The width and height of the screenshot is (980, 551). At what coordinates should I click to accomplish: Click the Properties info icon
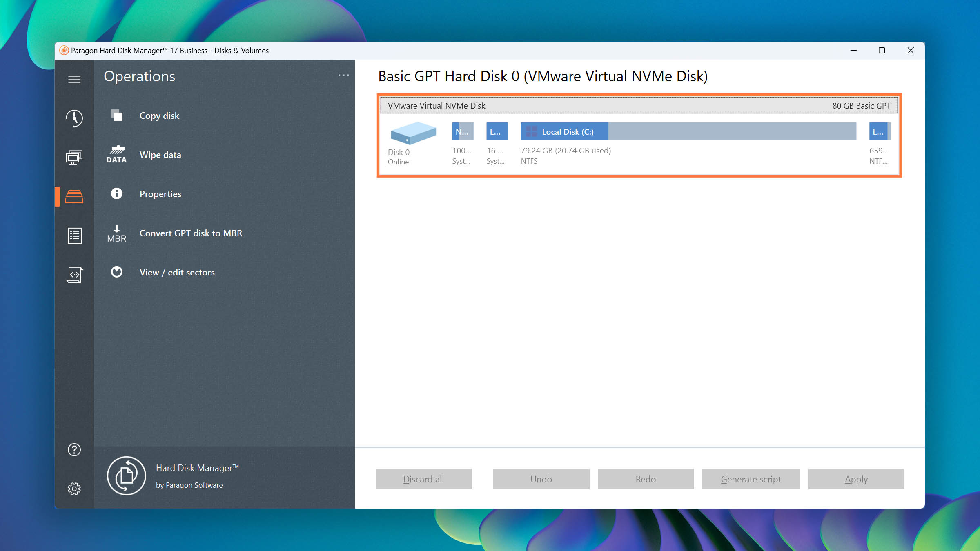click(117, 193)
